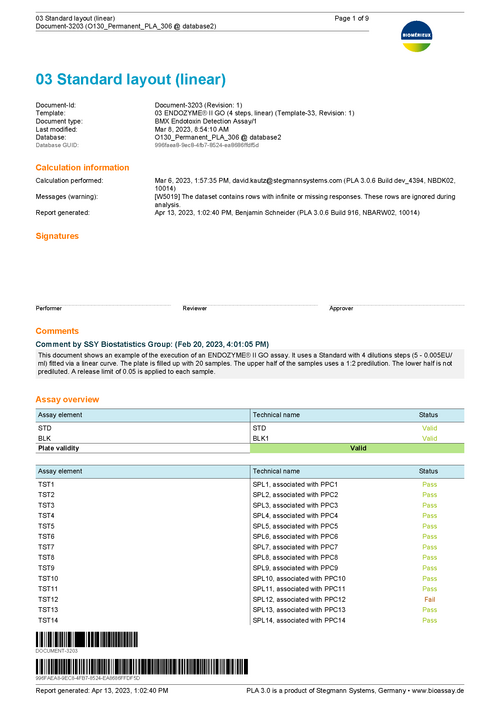
Task: Click '03 ENDOZYME® II GO' template value
Action: 254,113
